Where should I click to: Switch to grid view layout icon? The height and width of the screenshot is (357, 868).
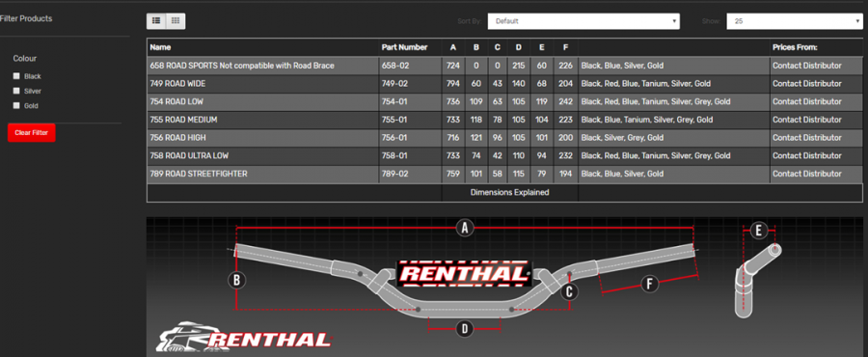(x=176, y=21)
